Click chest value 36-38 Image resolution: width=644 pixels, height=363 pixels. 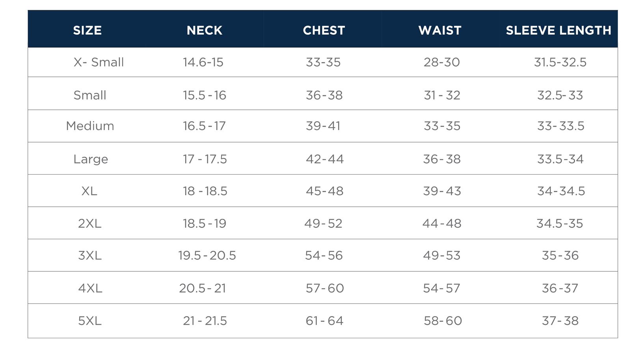point(324,95)
